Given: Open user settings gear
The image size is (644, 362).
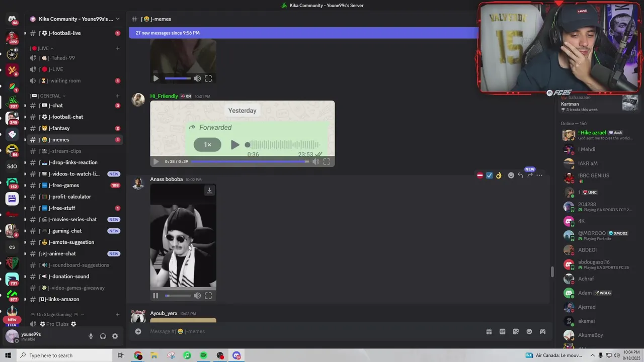Looking at the screenshot, I should pyautogui.click(x=115, y=336).
